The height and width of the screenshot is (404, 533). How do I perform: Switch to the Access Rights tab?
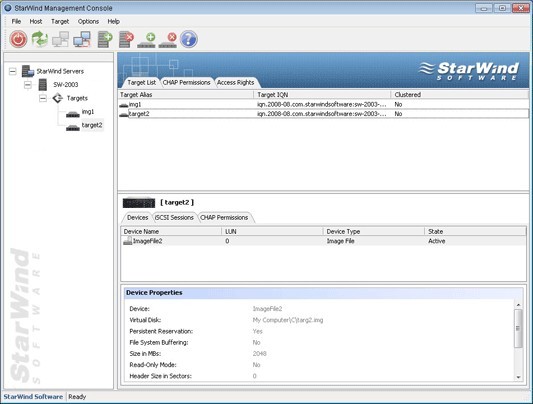click(236, 83)
